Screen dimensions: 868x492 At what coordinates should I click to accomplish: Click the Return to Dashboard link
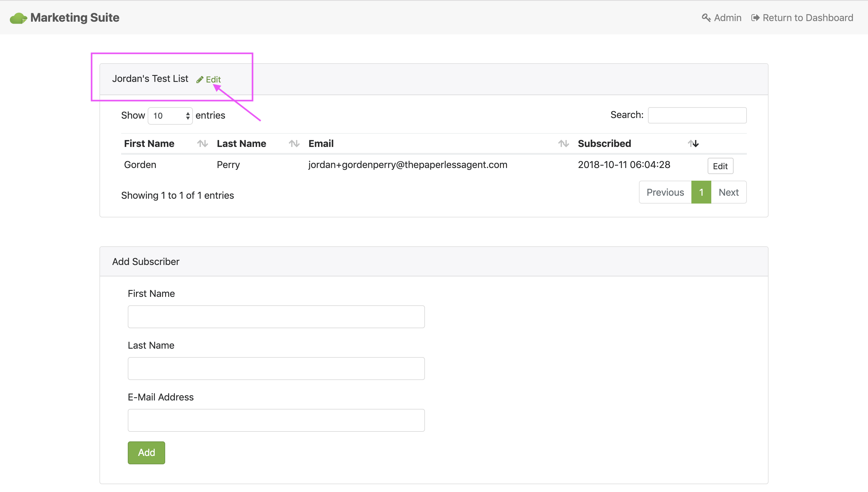pyautogui.click(x=807, y=17)
